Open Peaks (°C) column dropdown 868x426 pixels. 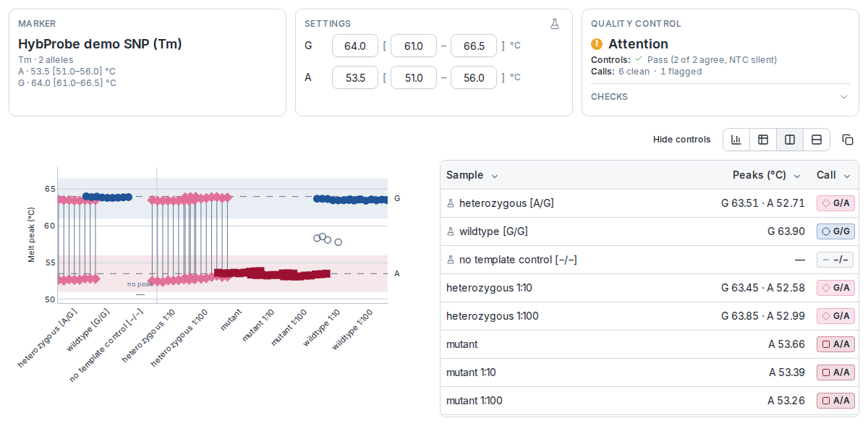[x=797, y=176]
